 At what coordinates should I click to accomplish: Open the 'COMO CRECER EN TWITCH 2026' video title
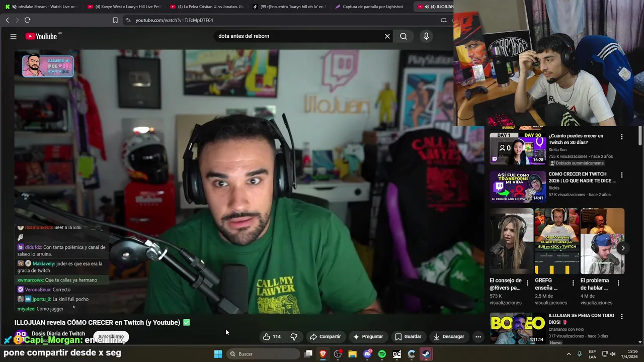(x=582, y=177)
